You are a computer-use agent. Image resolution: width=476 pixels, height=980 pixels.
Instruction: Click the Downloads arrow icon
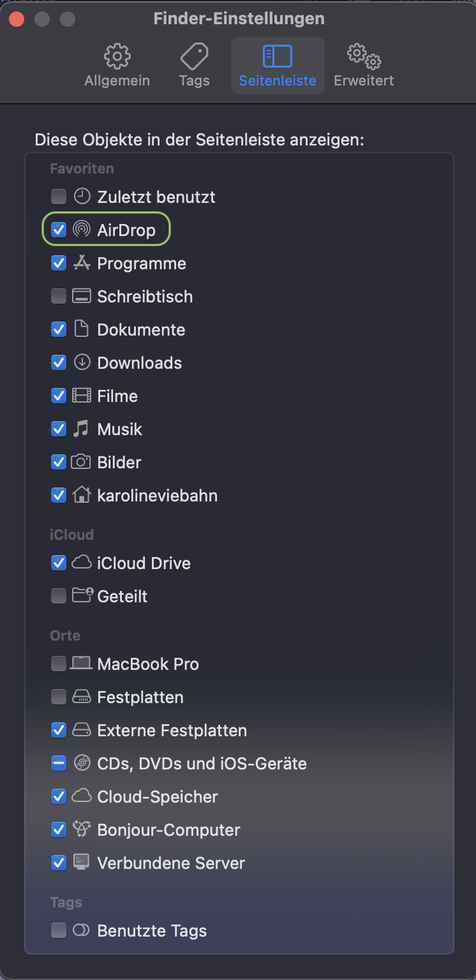click(x=81, y=362)
